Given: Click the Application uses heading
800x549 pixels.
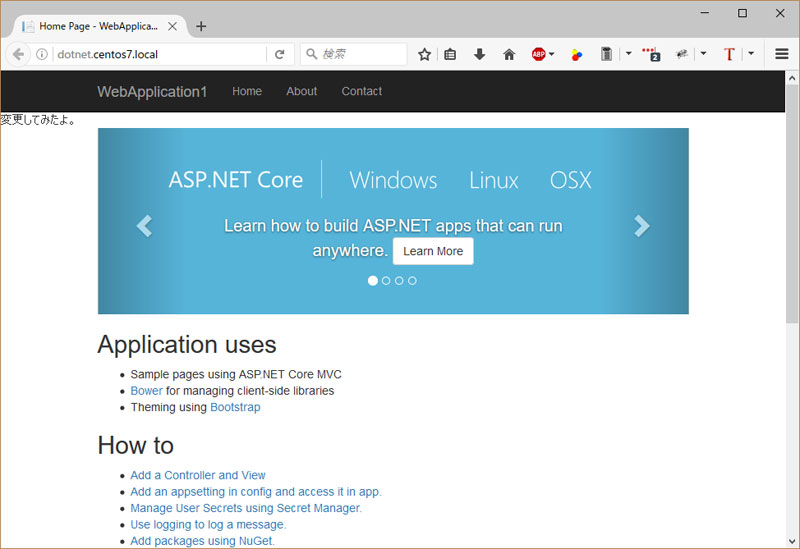Looking at the screenshot, I should (x=187, y=344).
